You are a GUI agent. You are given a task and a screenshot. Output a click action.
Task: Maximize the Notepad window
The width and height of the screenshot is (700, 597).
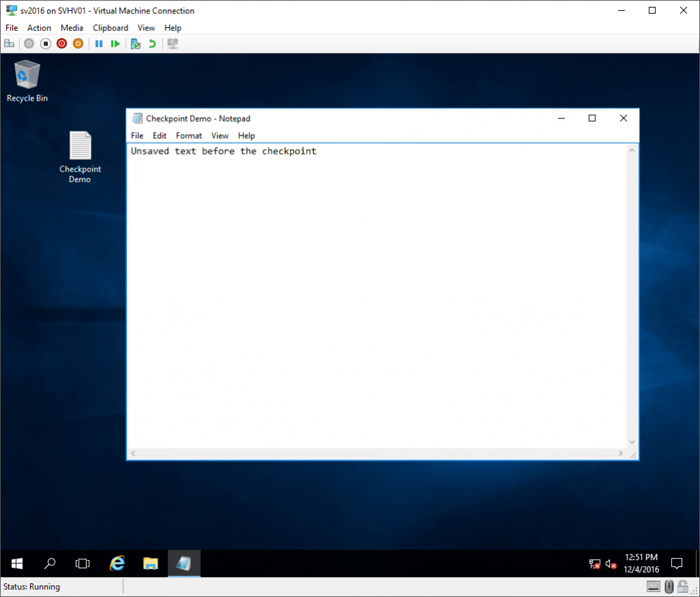592,118
